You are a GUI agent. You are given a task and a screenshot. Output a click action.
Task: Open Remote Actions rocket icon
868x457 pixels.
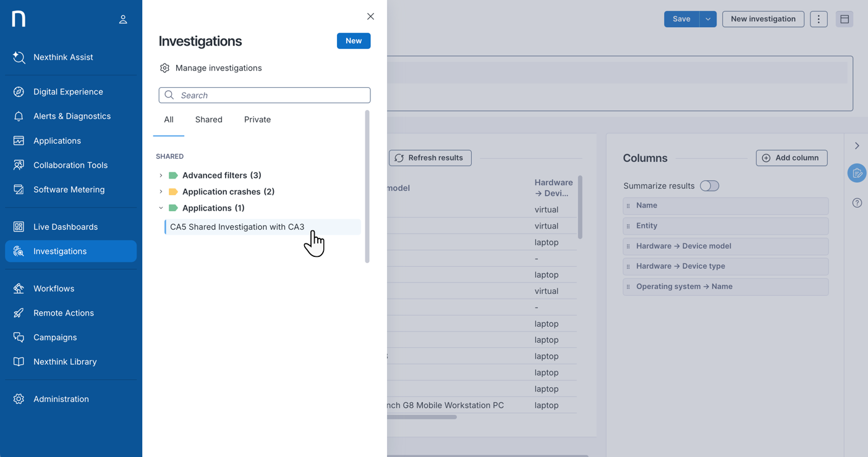[x=19, y=313]
